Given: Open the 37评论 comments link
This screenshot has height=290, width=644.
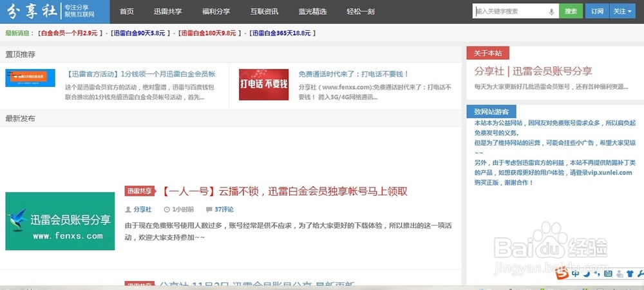Looking at the screenshot, I should click(224, 209).
